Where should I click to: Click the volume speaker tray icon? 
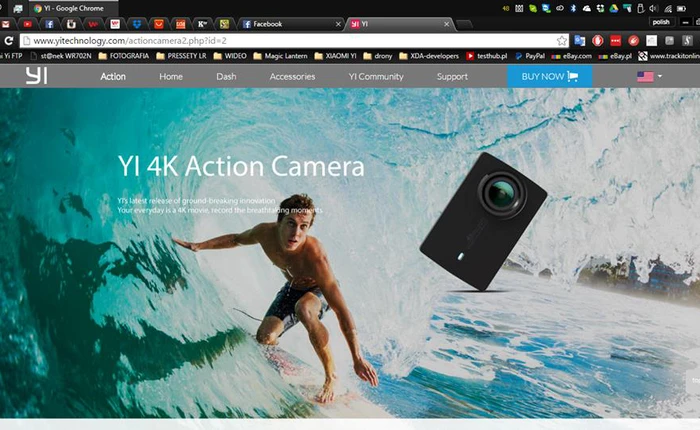(x=654, y=8)
